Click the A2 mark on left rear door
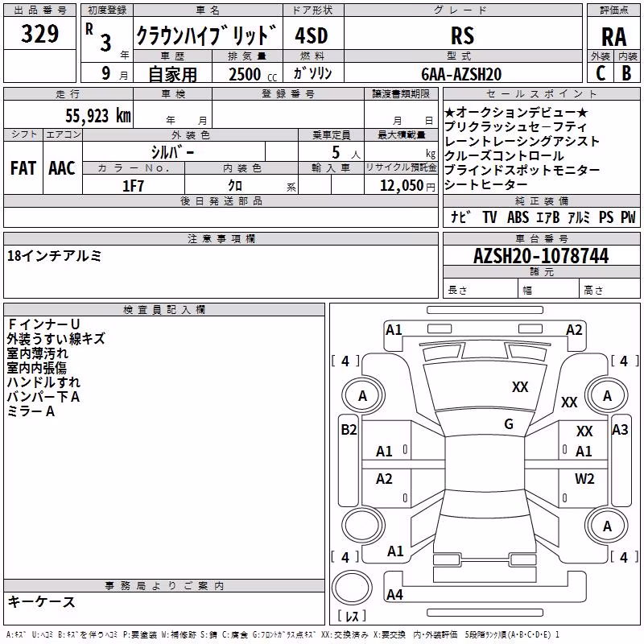Viewport: 644px width, 644px height. click(384, 478)
